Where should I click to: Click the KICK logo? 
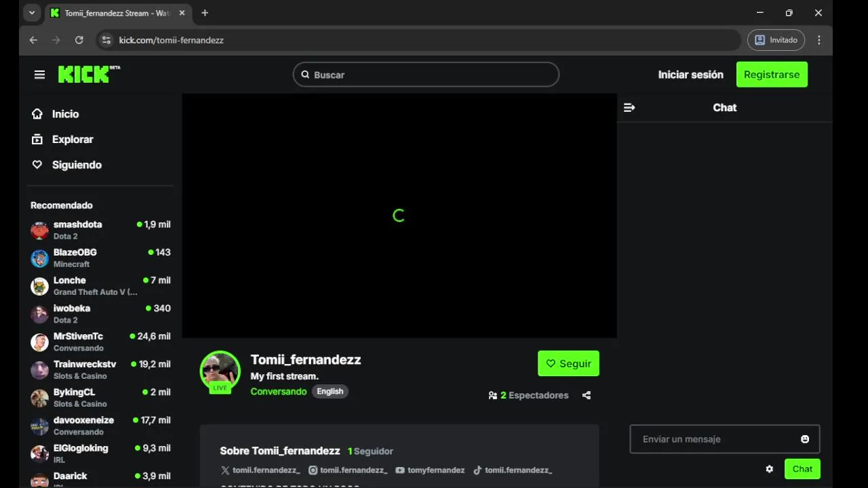[x=89, y=74]
